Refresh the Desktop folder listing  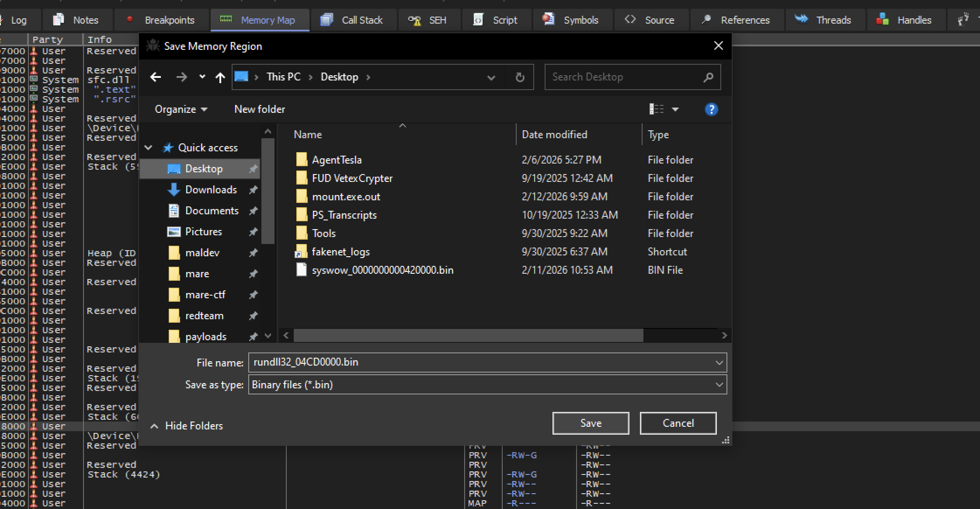(x=520, y=77)
